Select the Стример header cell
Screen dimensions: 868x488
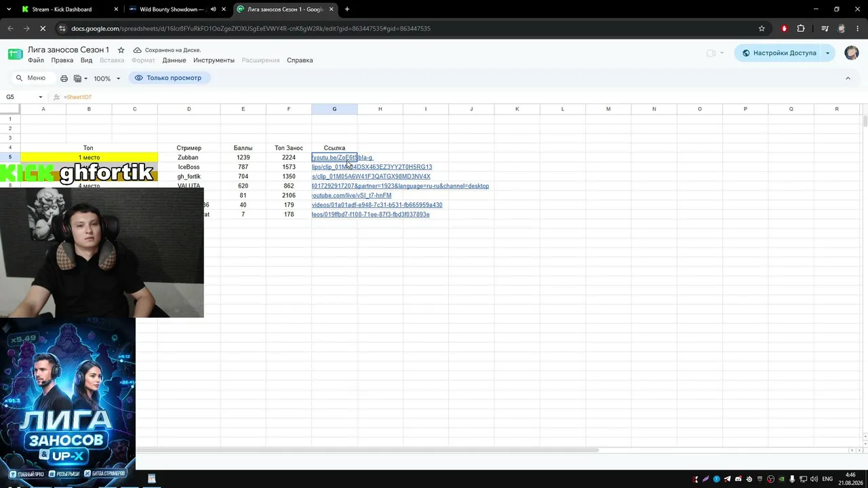point(189,148)
